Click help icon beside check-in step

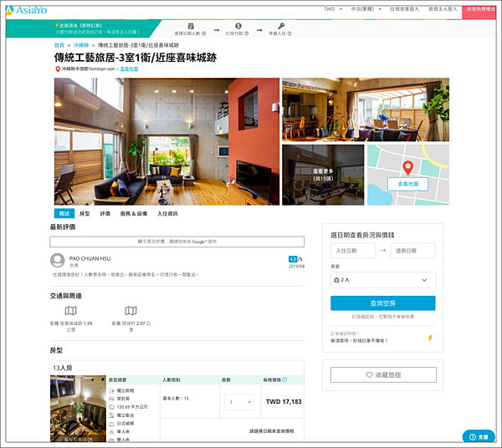tap(289, 33)
